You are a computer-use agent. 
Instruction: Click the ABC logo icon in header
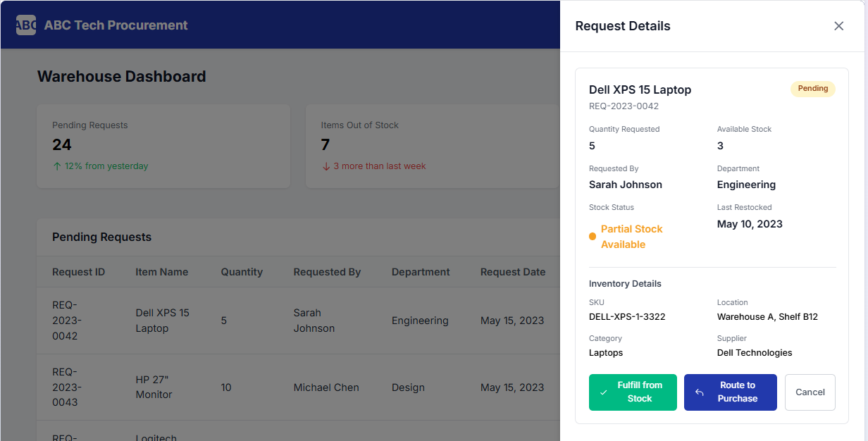point(26,25)
